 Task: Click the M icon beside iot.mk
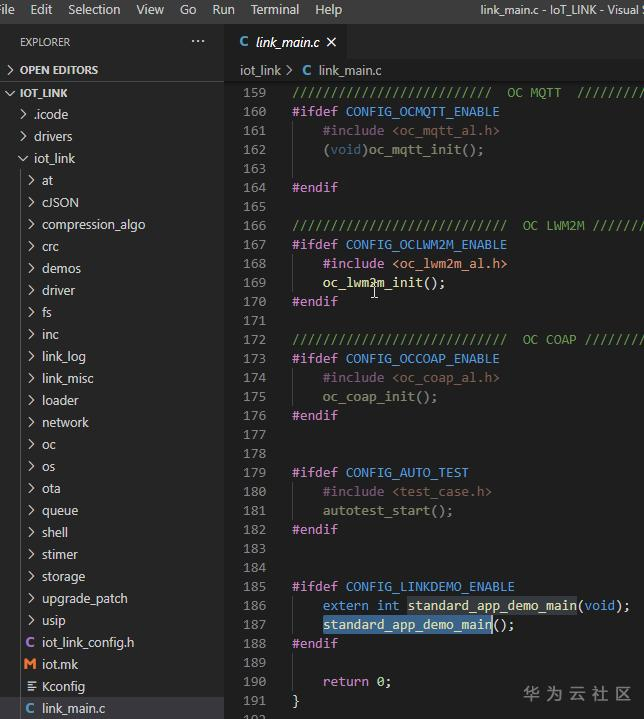(x=30, y=664)
